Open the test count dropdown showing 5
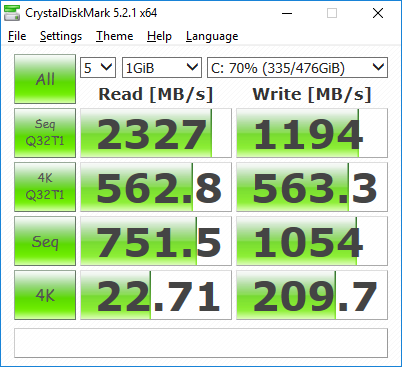This screenshot has height=367, width=402. coord(98,68)
